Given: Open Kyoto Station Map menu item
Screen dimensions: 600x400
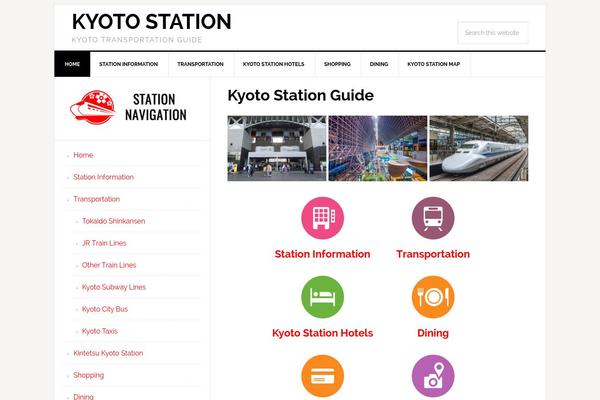Looking at the screenshot, I should pos(434,64).
